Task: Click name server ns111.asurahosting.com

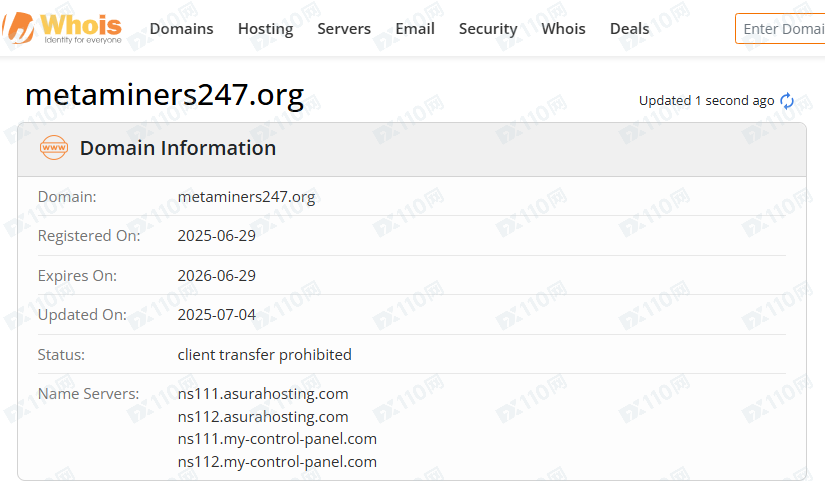Action: (x=263, y=393)
